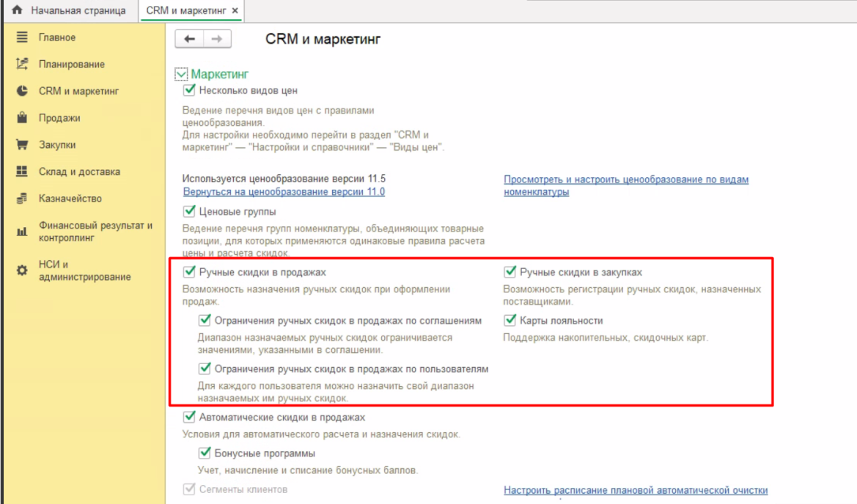Click the Закупки cart icon

22,145
